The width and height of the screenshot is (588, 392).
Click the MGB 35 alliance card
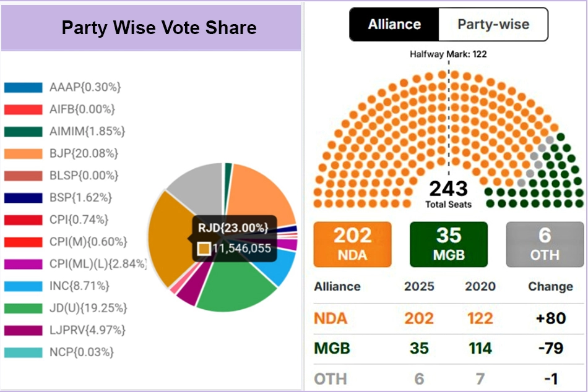[x=448, y=244]
